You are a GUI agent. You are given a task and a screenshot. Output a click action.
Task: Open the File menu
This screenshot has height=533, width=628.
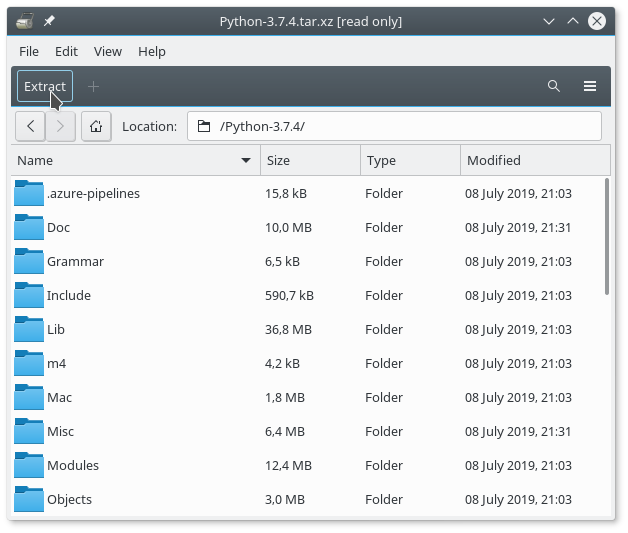[29, 51]
